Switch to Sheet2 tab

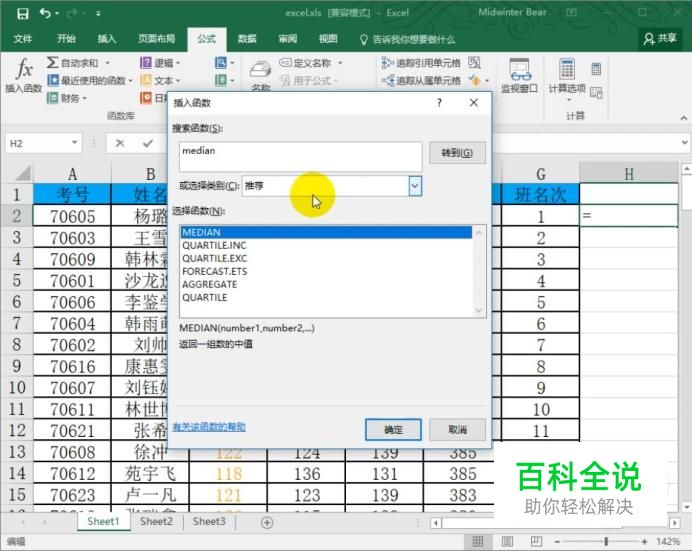(156, 521)
